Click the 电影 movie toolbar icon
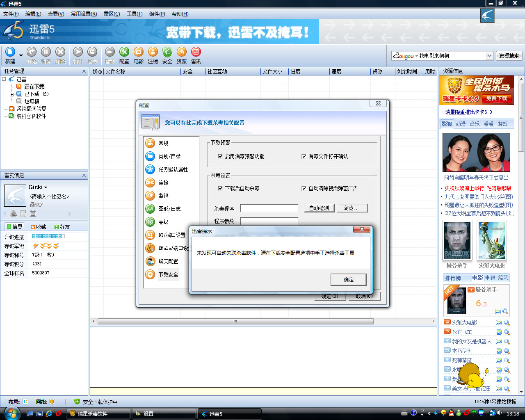525x420 pixels. [139, 52]
